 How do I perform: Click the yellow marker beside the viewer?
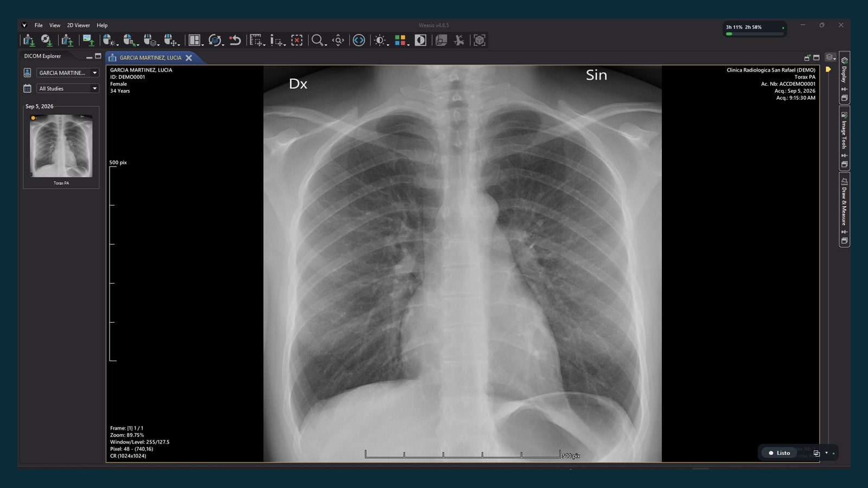(828, 69)
